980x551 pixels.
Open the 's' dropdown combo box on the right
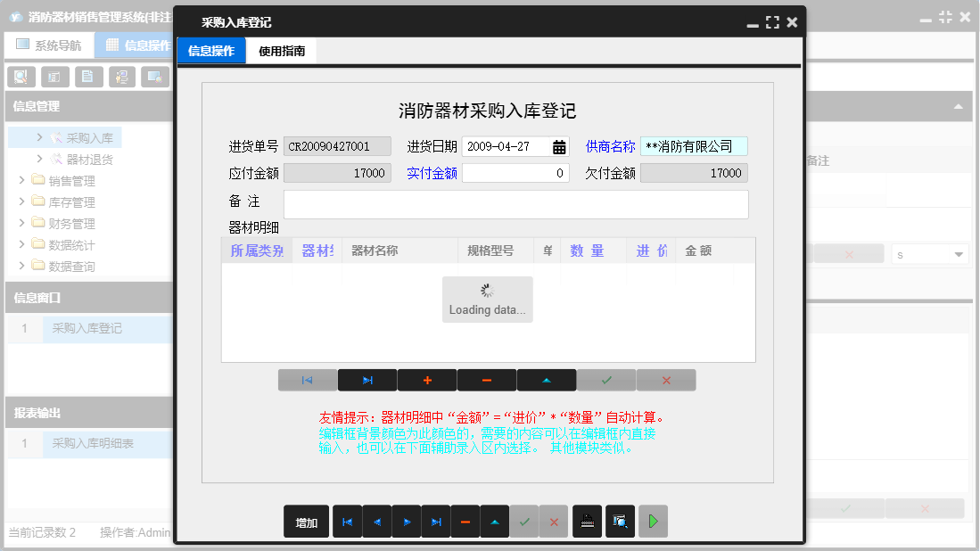coord(929,253)
